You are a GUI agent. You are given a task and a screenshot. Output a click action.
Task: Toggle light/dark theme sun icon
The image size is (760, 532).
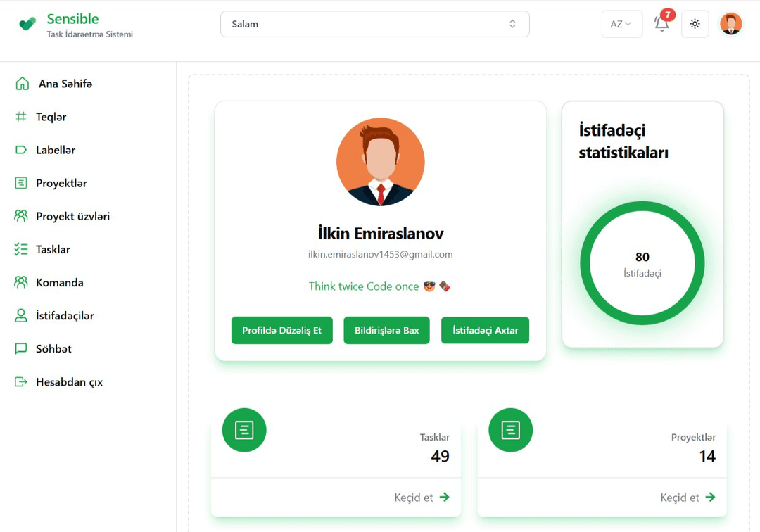click(x=695, y=24)
